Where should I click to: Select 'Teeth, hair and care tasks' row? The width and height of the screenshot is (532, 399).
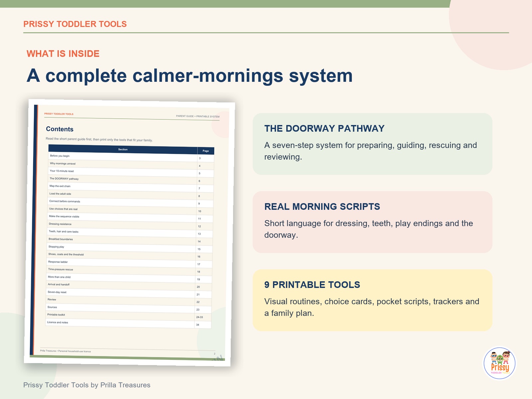(x=130, y=233)
